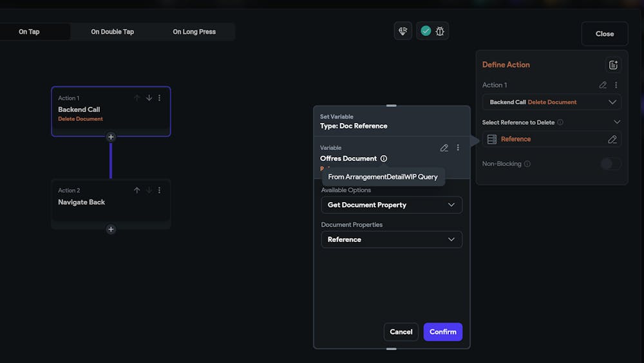Close the action flow editor
The height and width of the screenshot is (363, 644).
[605, 33]
